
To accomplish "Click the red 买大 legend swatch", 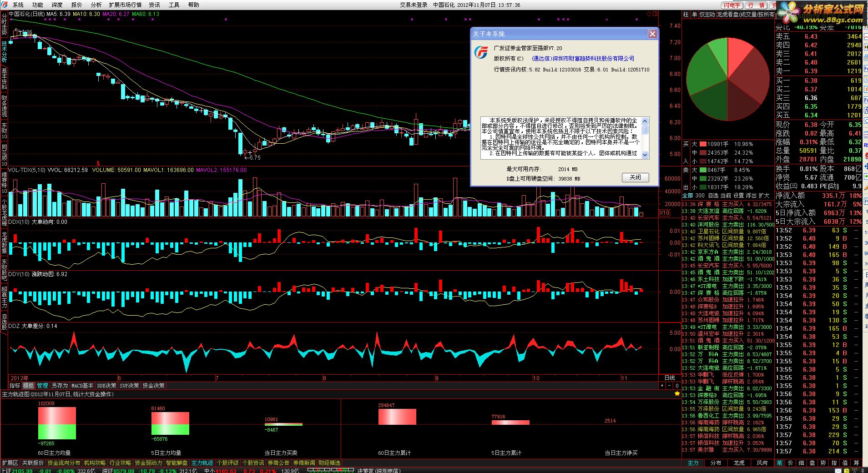I will (x=703, y=144).
